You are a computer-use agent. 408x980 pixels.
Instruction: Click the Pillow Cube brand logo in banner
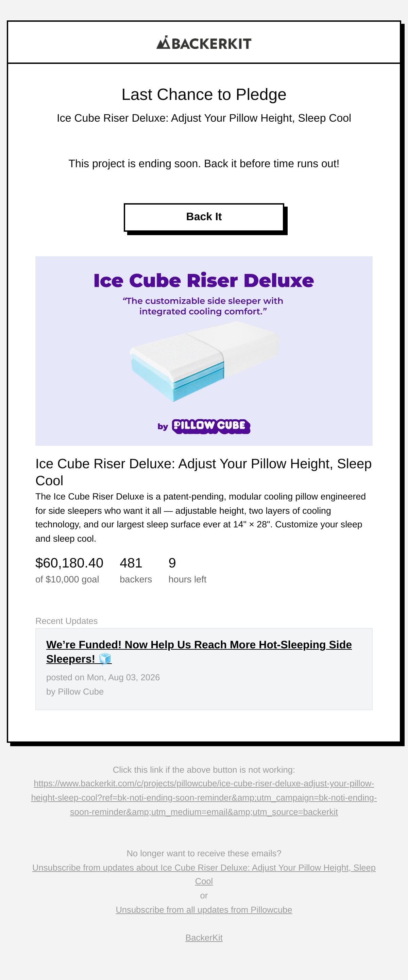pos(211,426)
